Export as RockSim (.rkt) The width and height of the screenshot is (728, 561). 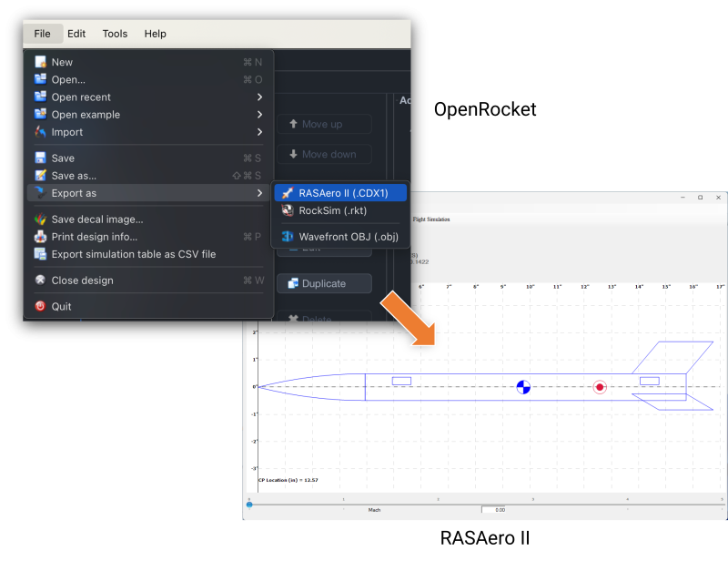340,210
